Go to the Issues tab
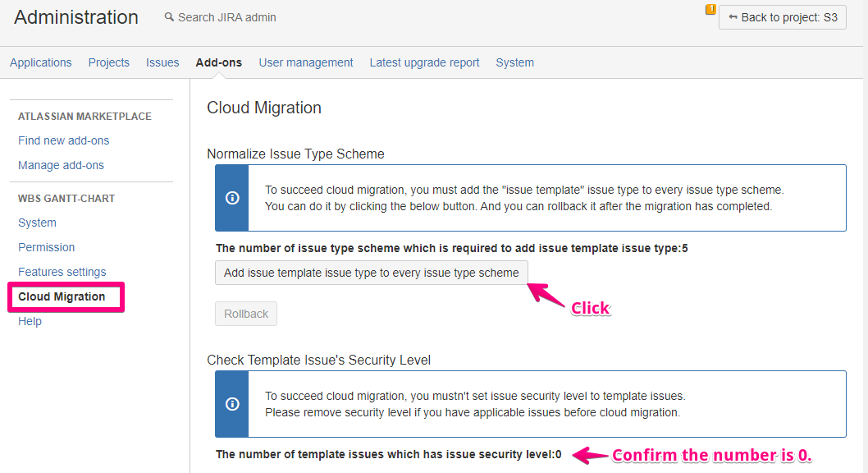Image resolution: width=868 pixels, height=473 pixels. (162, 62)
